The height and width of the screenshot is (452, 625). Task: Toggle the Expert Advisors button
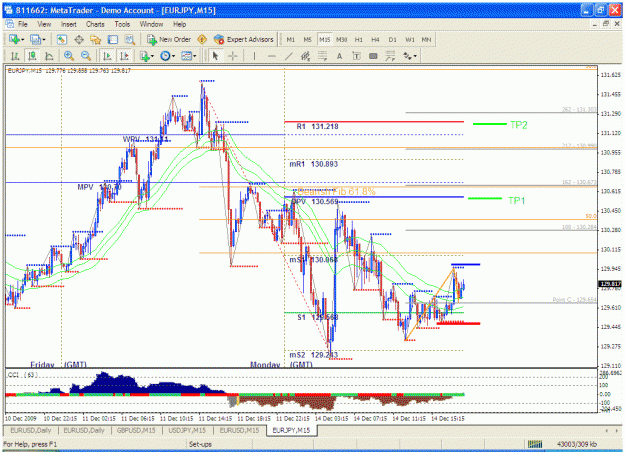click(x=244, y=39)
